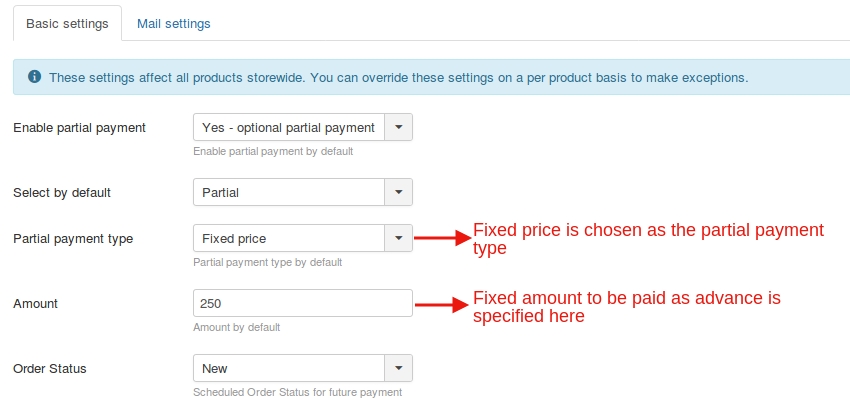Click the 'Fixed price' selection box
This screenshot has width=850, height=418.
coord(288,238)
